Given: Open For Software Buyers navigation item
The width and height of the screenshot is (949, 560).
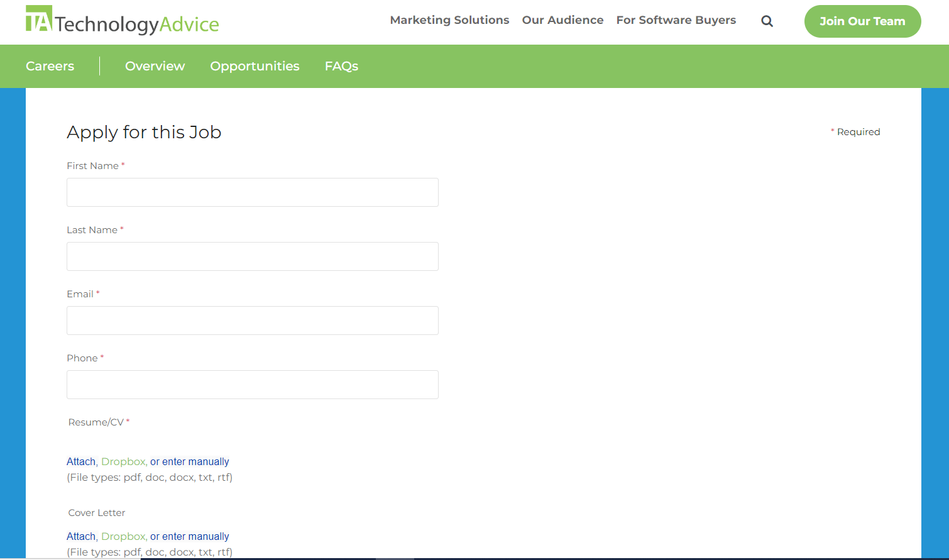Looking at the screenshot, I should pyautogui.click(x=676, y=20).
